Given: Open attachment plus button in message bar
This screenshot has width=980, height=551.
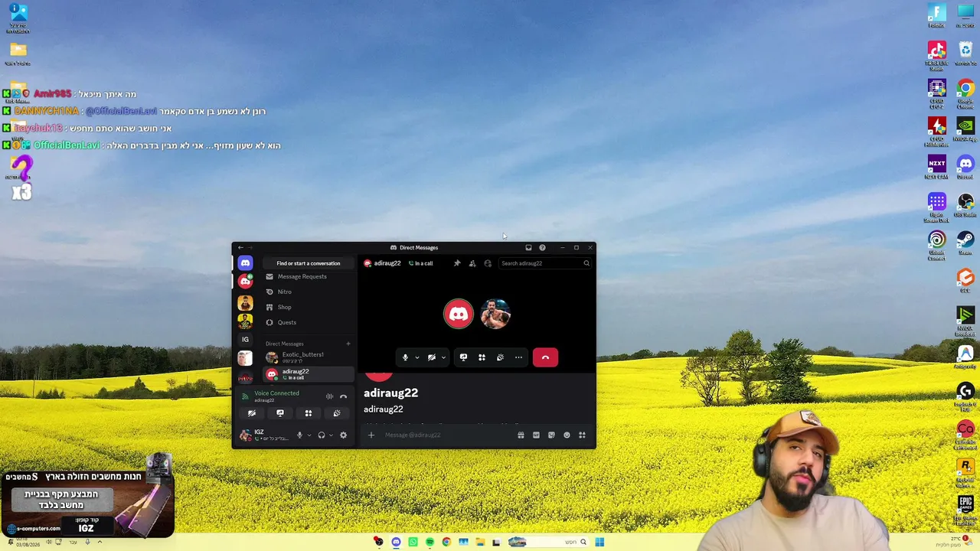Looking at the screenshot, I should tap(371, 435).
